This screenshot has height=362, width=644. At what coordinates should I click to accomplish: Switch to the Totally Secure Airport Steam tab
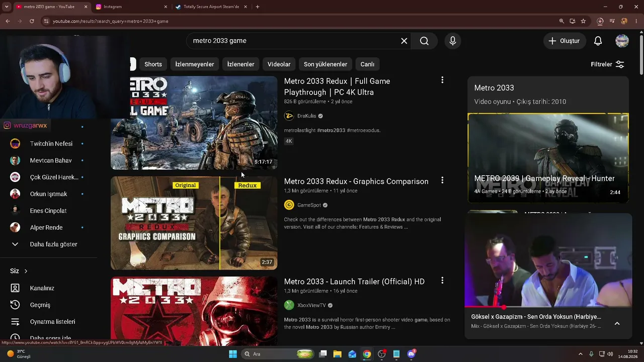tap(211, 7)
